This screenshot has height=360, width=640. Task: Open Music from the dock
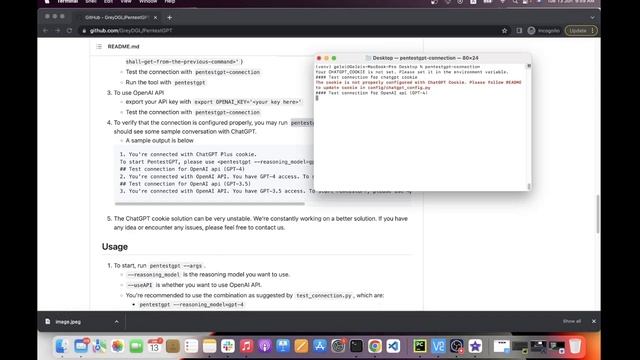tap(246, 346)
